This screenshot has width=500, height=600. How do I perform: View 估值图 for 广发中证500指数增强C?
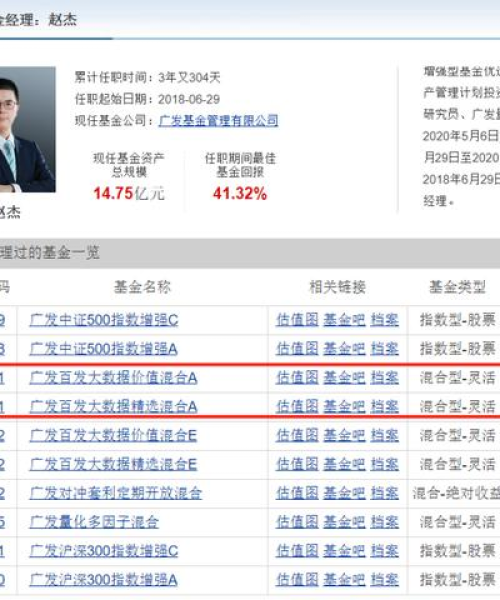(297, 320)
